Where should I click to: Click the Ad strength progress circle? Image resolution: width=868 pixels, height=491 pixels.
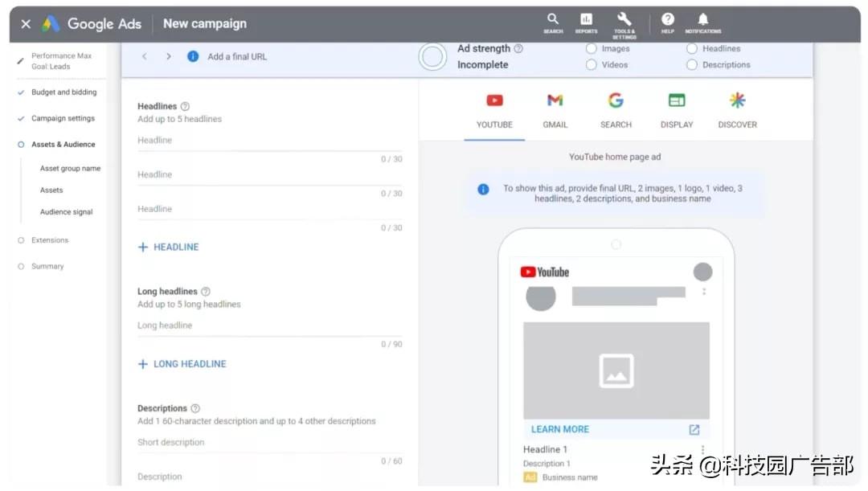[432, 56]
